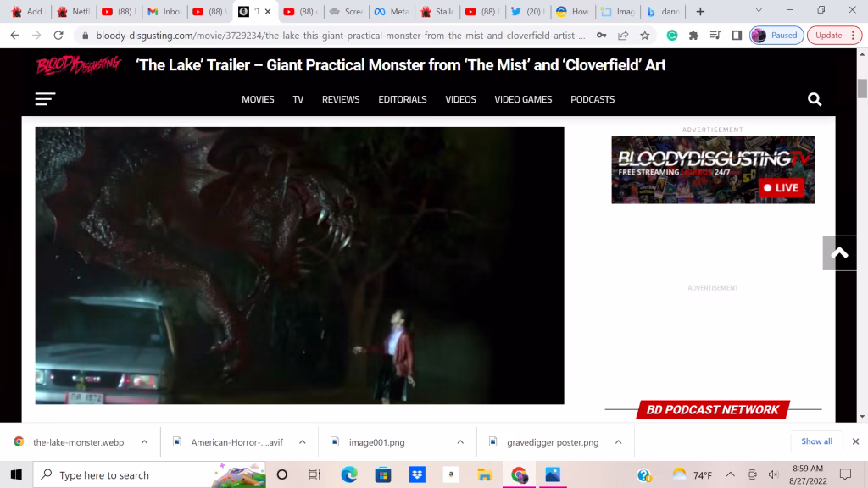The image size is (868, 488).
Task: Click the site search magnifier icon
Action: 815,99
